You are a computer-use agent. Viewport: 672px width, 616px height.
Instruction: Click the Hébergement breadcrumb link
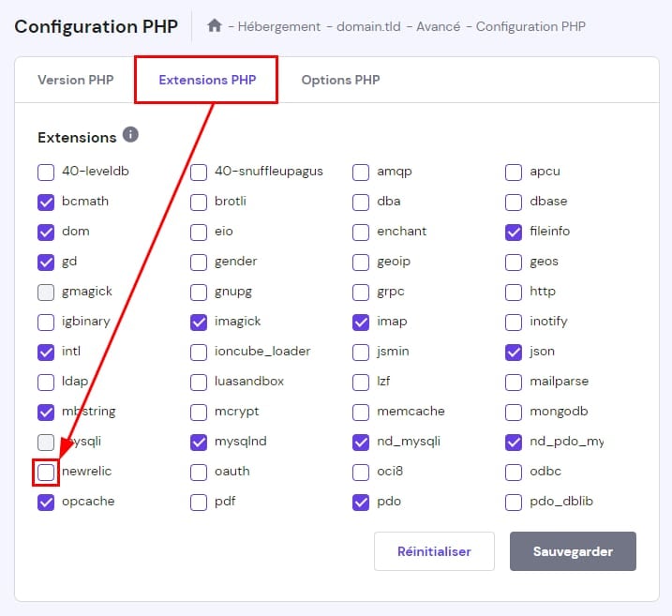pyautogui.click(x=277, y=26)
